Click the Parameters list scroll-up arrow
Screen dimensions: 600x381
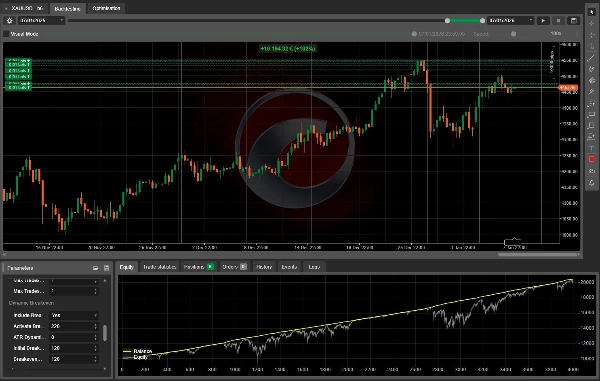pyautogui.click(x=105, y=280)
